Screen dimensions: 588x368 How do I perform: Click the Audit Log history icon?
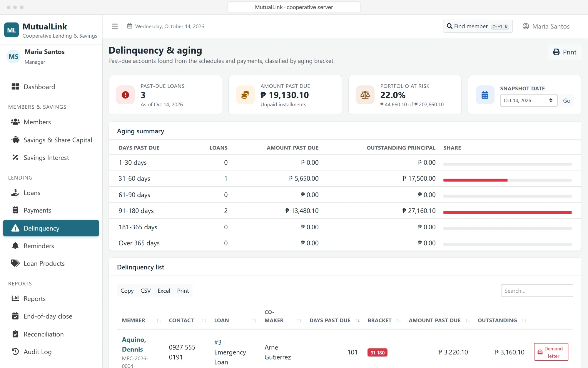(15, 352)
